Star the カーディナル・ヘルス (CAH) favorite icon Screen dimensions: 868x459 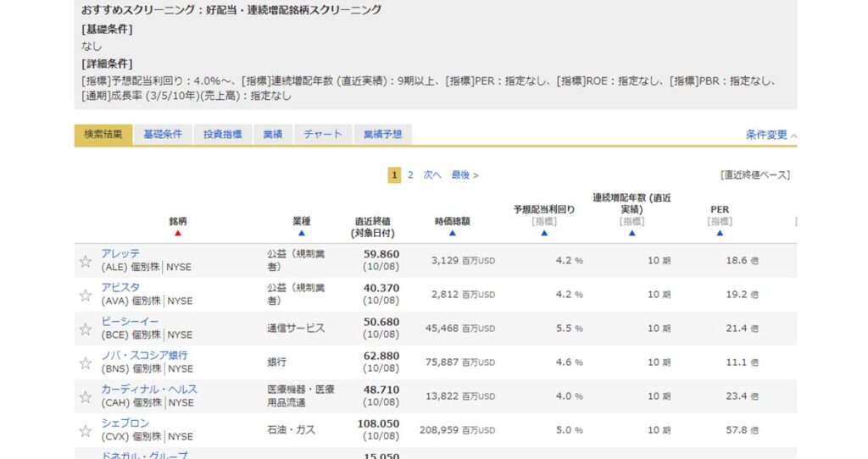coord(86,397)
